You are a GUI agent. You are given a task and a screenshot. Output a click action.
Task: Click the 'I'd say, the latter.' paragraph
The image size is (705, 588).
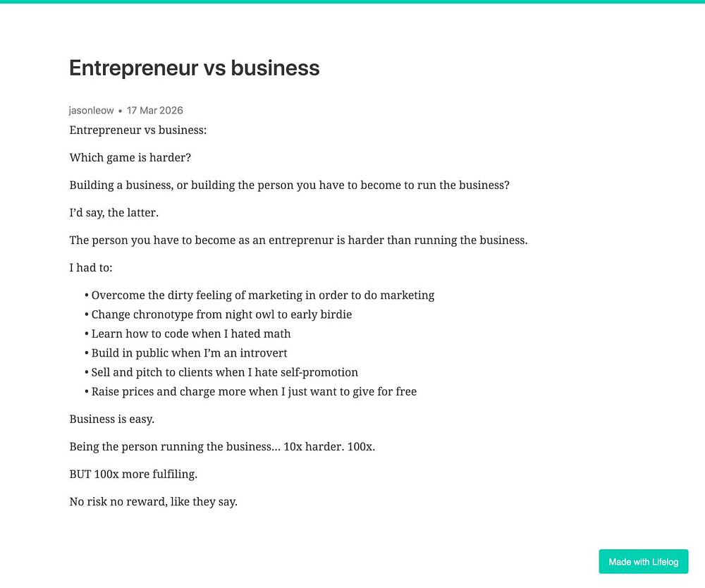(114, 213)
